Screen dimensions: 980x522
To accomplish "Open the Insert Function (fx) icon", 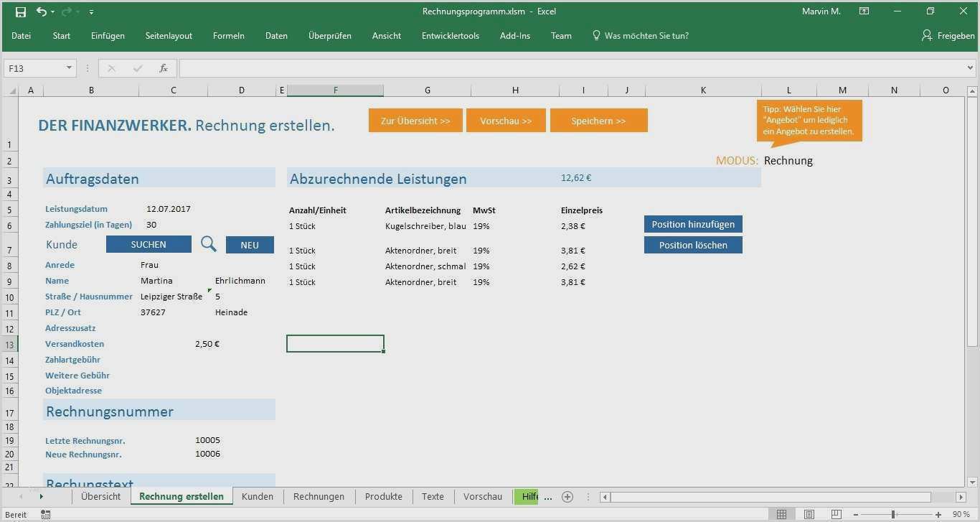I will pos(164,68).
